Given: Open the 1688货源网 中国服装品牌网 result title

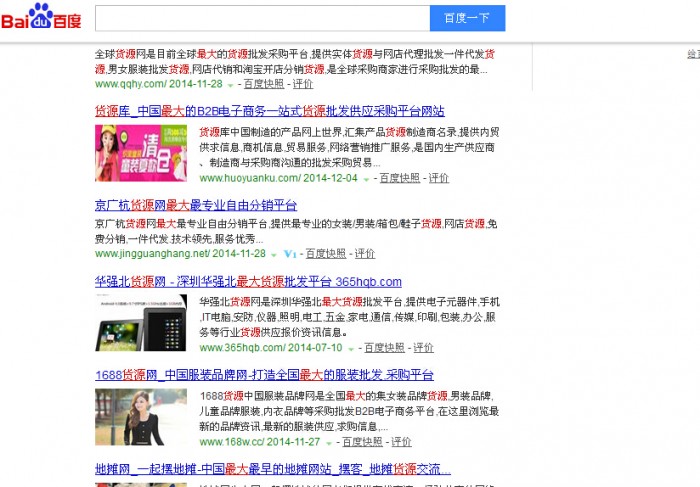Looking at the screenshot, I should pyautogui.click(x=264, y=375).
